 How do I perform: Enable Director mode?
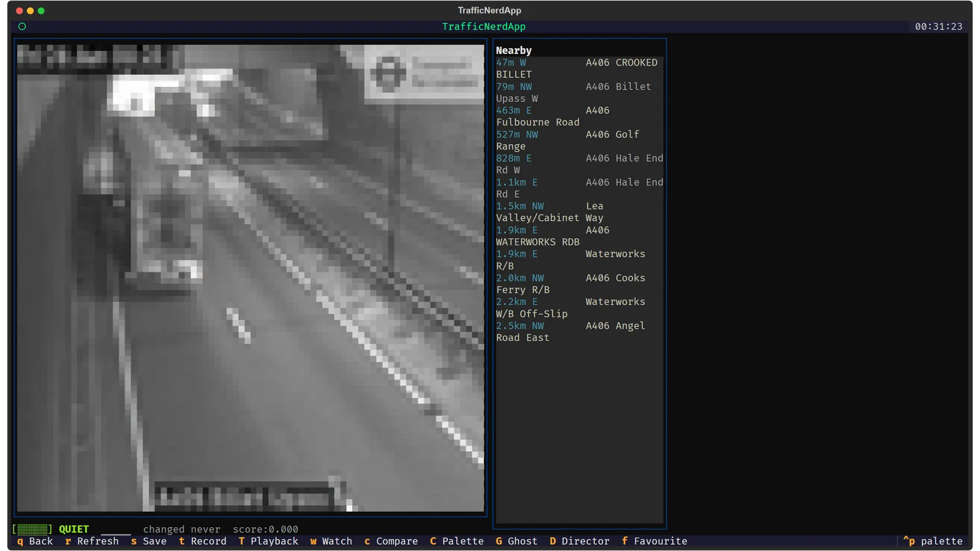tap(579, 541)
